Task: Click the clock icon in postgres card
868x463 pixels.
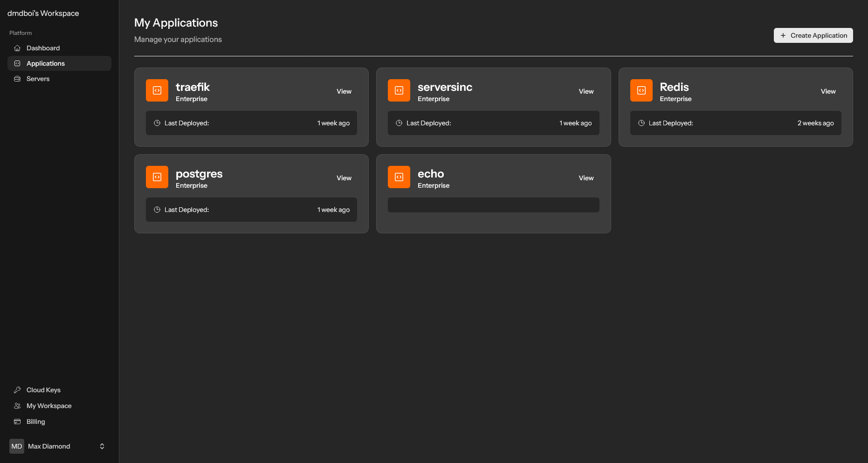Action: click(x=157, y=210)
